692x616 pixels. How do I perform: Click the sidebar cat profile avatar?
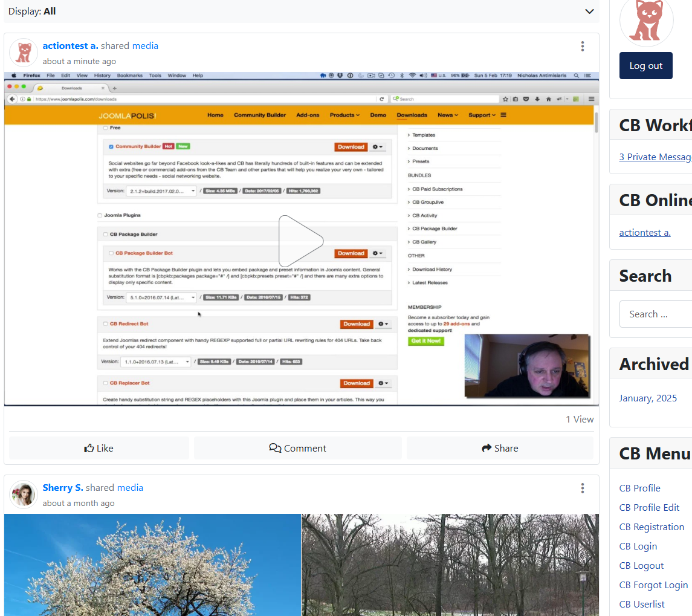pyautogui.click(x=645, y=21)
